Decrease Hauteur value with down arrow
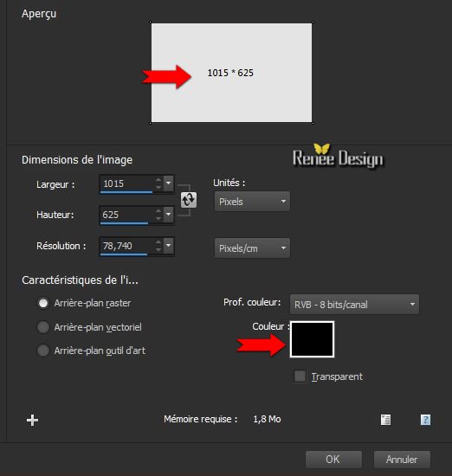Screen dimensions: 452x476 158,219
